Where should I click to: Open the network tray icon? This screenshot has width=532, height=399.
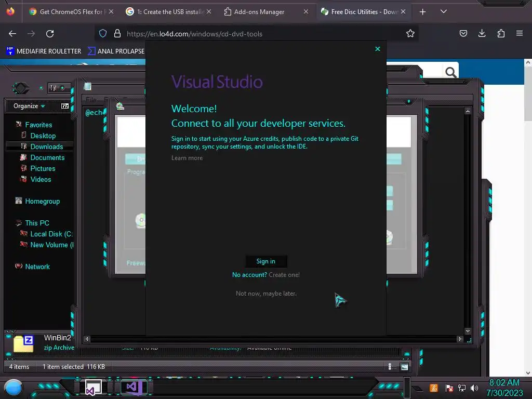tap(462, 388)
